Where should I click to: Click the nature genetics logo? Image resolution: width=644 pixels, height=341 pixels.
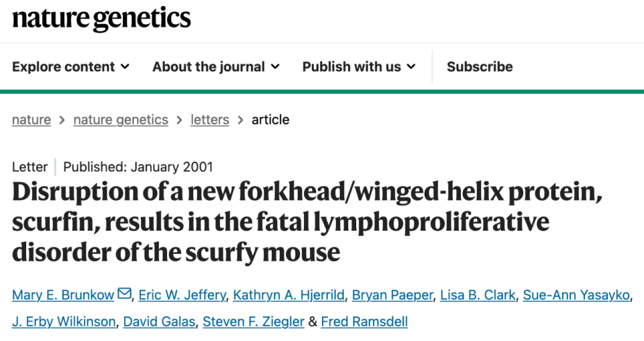click(101, 19)
